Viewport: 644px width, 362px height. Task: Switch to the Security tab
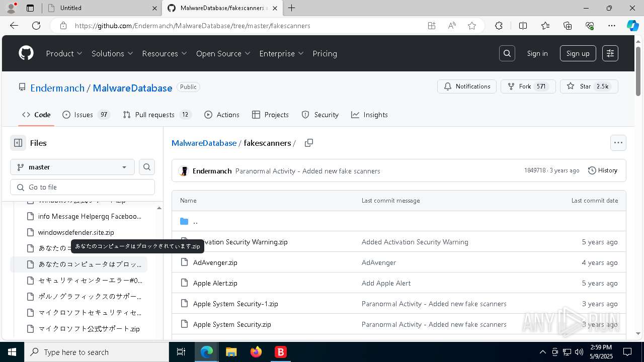[x=320, y=115]
